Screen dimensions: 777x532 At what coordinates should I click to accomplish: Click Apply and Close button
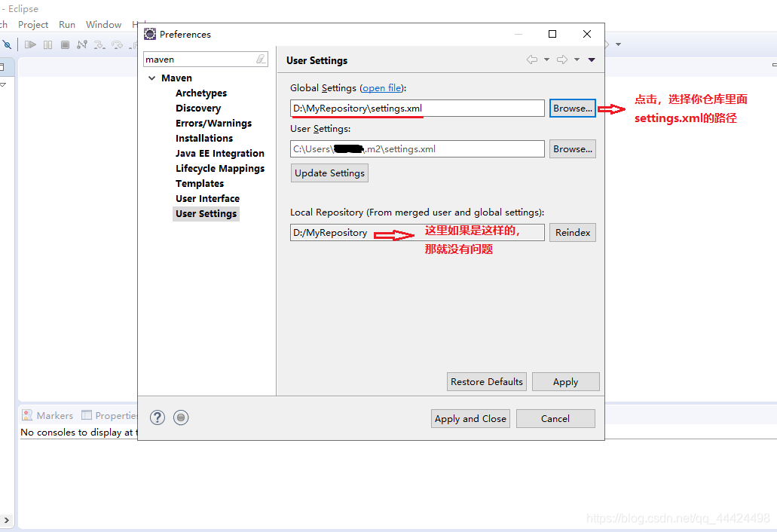pyautogui.click(x=470, y=418)
